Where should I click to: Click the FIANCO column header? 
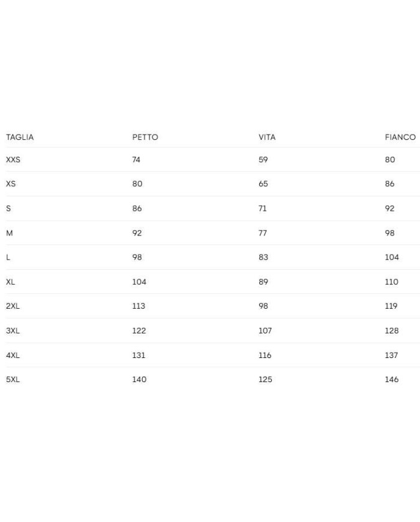[400, 137]
